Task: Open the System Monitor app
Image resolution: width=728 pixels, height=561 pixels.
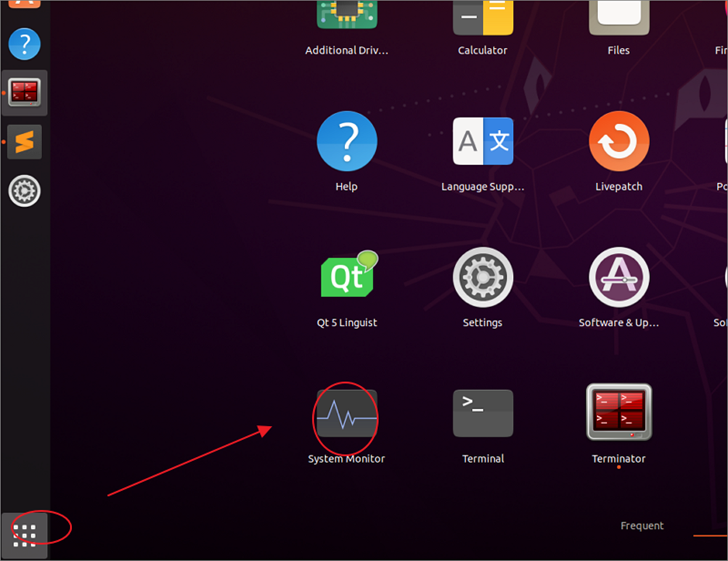Action: (347, 413)
